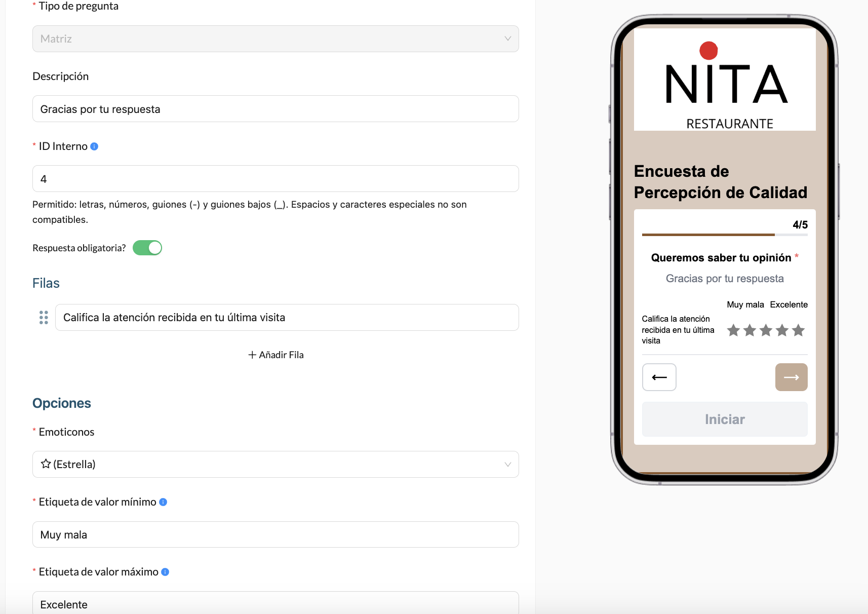Click the Califica la atención row field
The height and width of the screenshot is (614, 868).
pos(287,317)
